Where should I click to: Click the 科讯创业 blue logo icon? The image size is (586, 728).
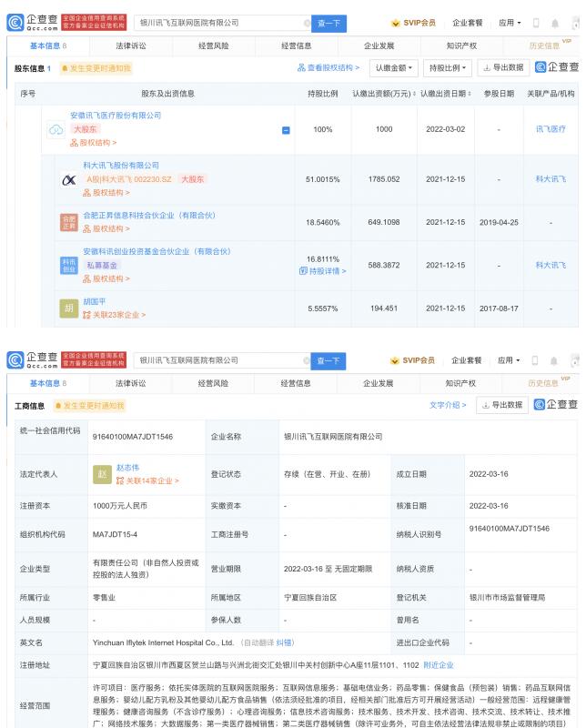pos(69,266)
